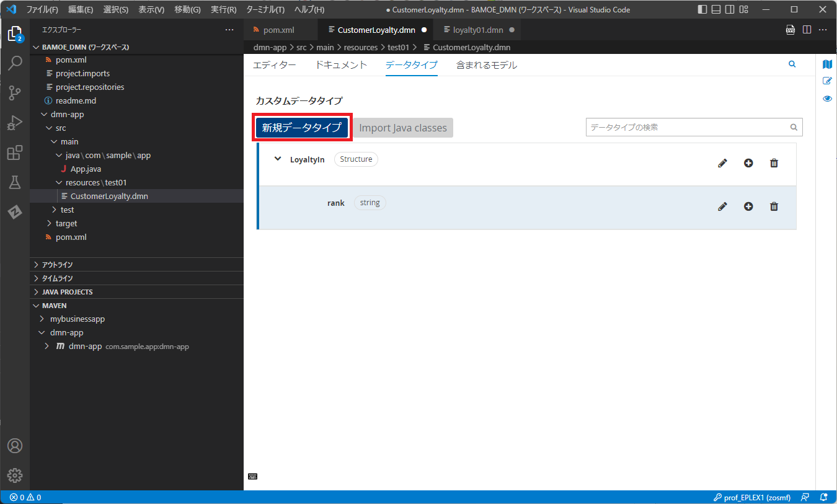The image size is (837, 504).
Task: Switch to the 含まれるモデル tab
Action: point(487,65)
